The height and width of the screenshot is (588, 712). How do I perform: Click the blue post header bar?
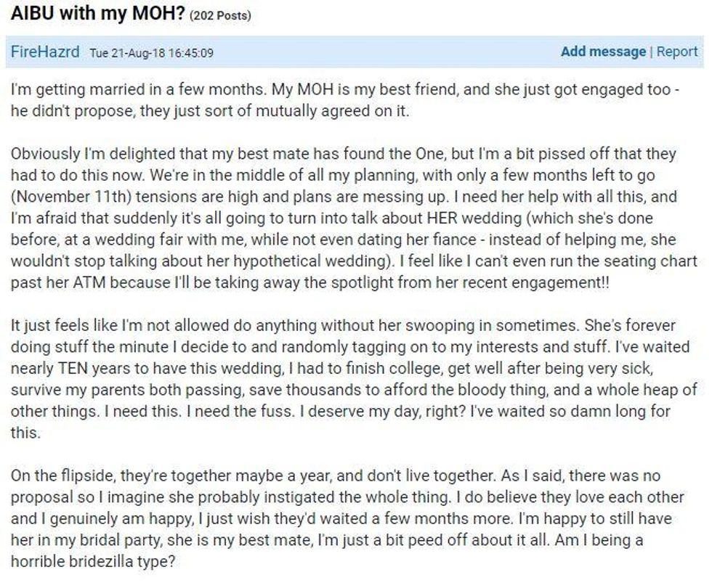tap(355, 52)
